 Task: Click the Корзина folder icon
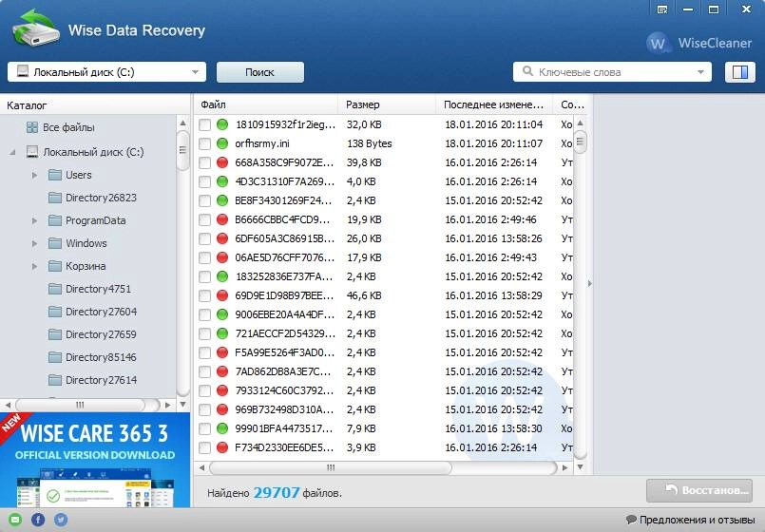55,266
